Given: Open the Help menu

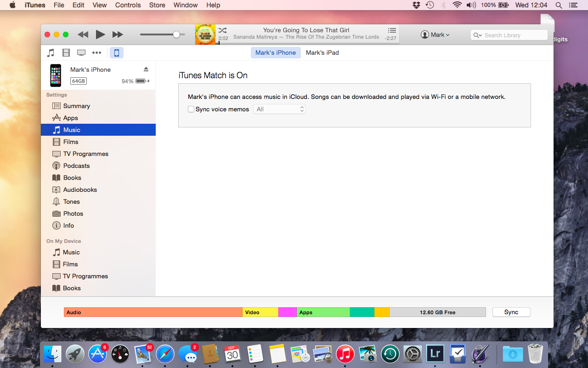Looking at the screenshot, I should click(213, 5).
